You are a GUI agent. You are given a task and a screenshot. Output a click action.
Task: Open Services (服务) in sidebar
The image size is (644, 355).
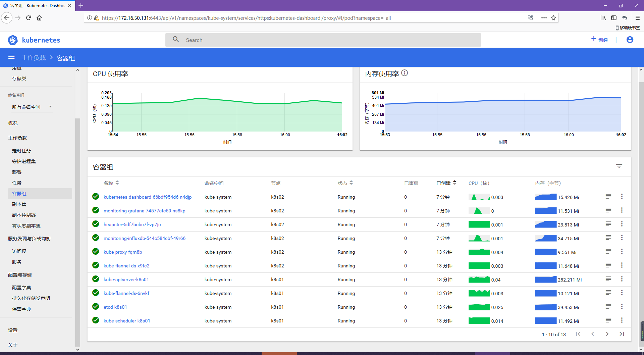coord(17,262)
